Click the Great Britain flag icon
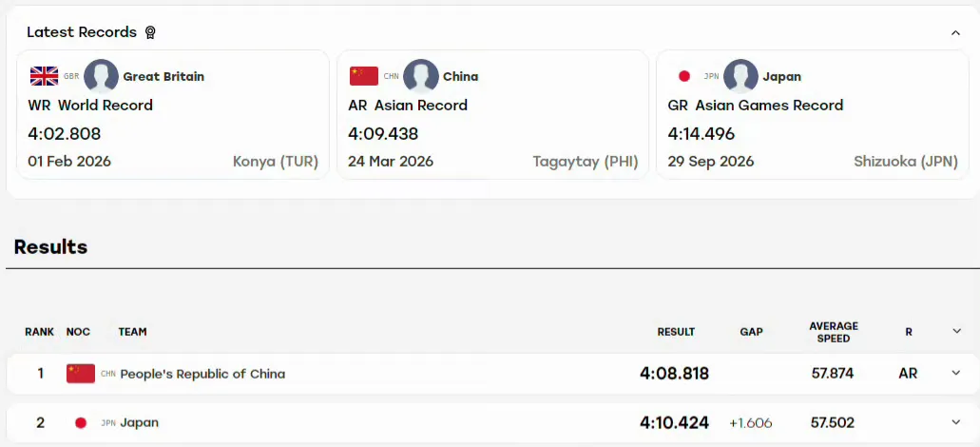 click(44, 76)
